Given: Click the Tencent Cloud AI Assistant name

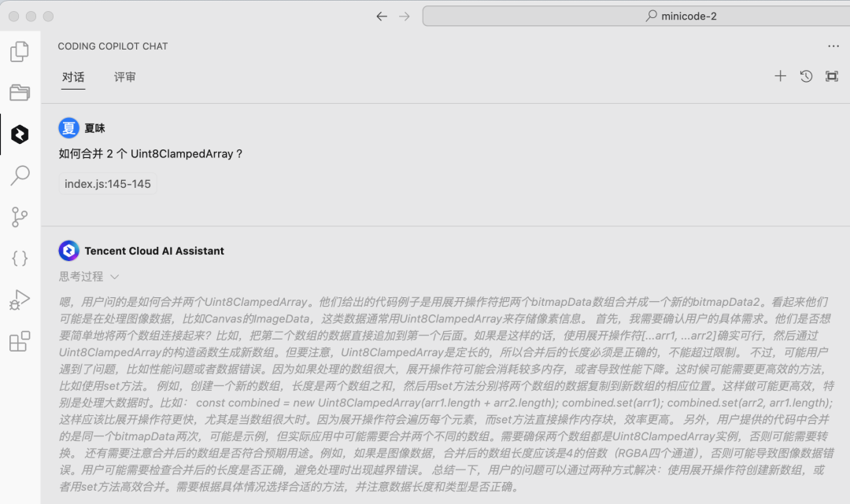Looking at the screenshot, I should (154, 251).
